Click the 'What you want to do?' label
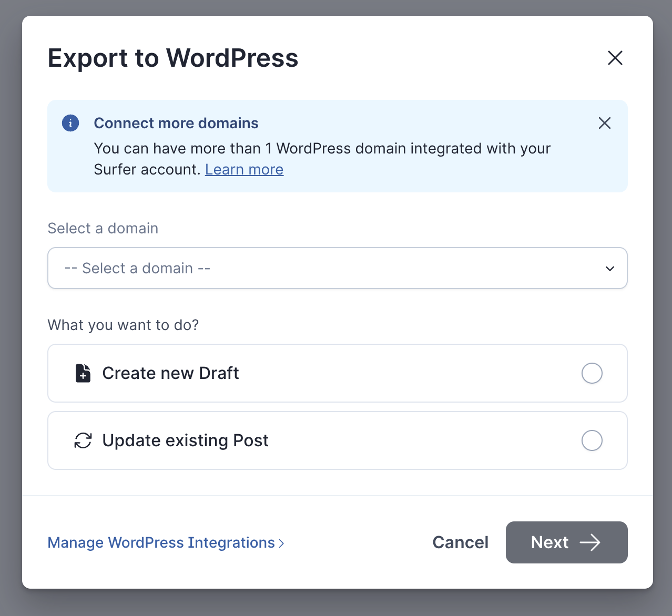 [123, 325]
